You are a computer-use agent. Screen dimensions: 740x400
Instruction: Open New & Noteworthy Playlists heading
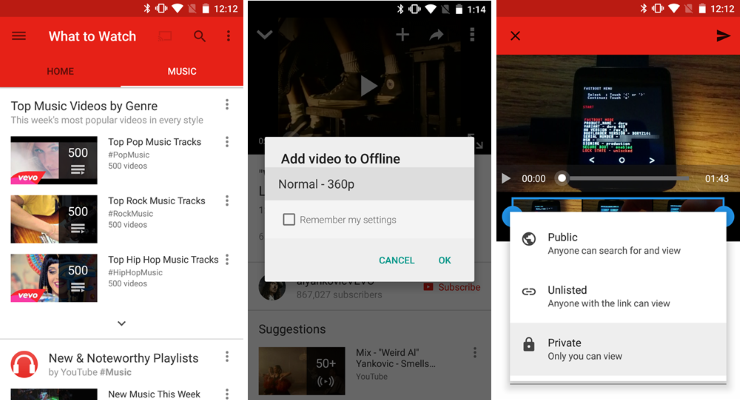(x=124, y=358)
